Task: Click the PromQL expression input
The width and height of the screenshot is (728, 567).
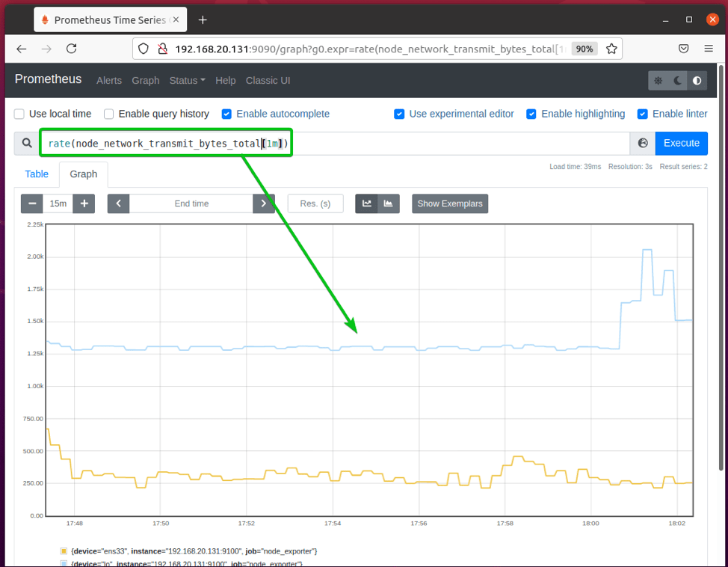Action: [x=334, y=143]
